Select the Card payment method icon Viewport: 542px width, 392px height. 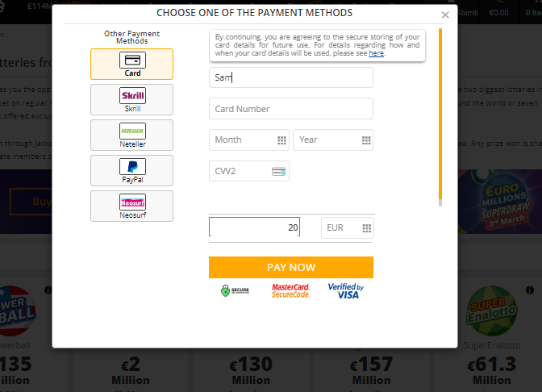tap(132, 60)
